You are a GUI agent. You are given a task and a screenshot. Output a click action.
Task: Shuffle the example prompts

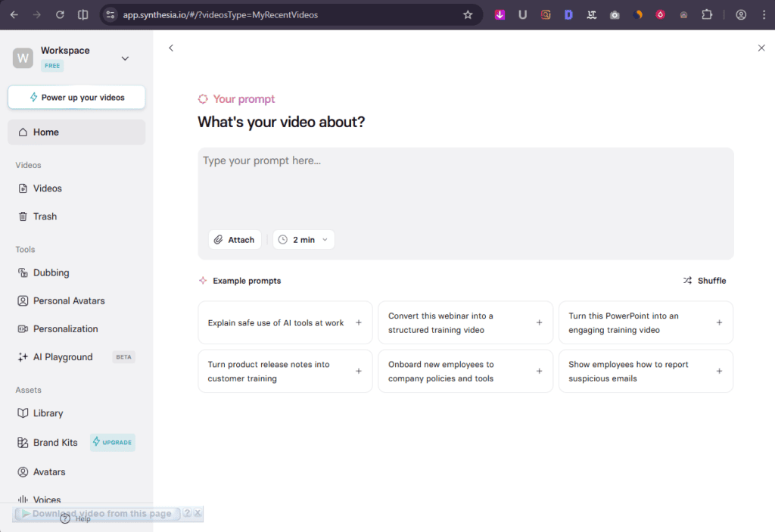705,281
